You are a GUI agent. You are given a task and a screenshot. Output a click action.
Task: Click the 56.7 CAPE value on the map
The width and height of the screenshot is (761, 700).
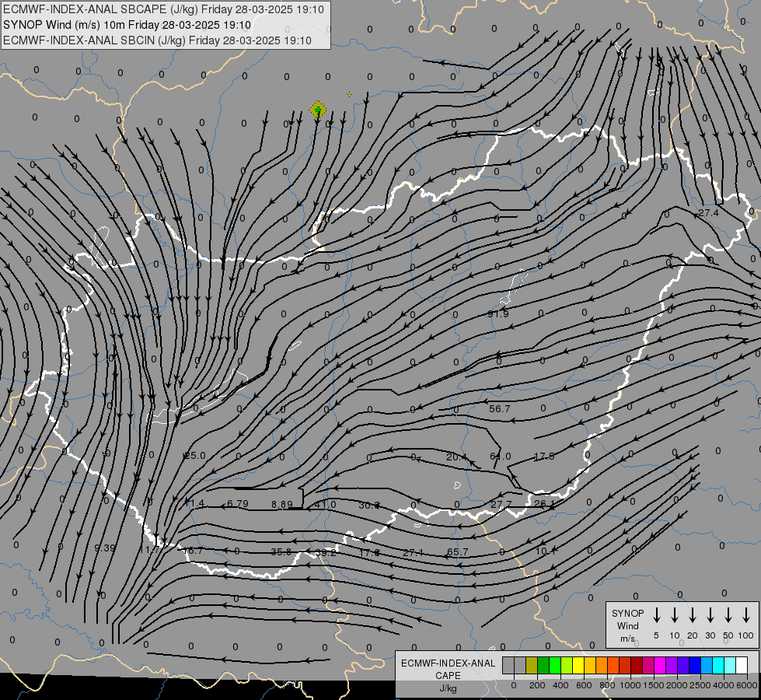click(x=499, y=408)
